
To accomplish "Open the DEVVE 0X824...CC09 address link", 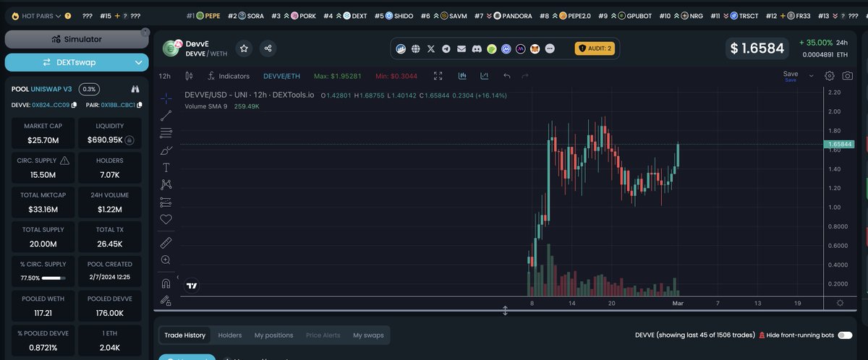I will tap(51, 105).
